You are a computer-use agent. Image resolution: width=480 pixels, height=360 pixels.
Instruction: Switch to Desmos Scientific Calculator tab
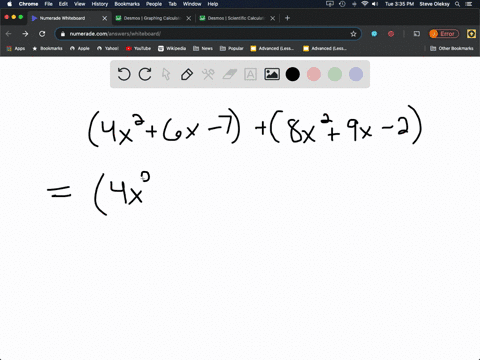[x=236, y=18]
